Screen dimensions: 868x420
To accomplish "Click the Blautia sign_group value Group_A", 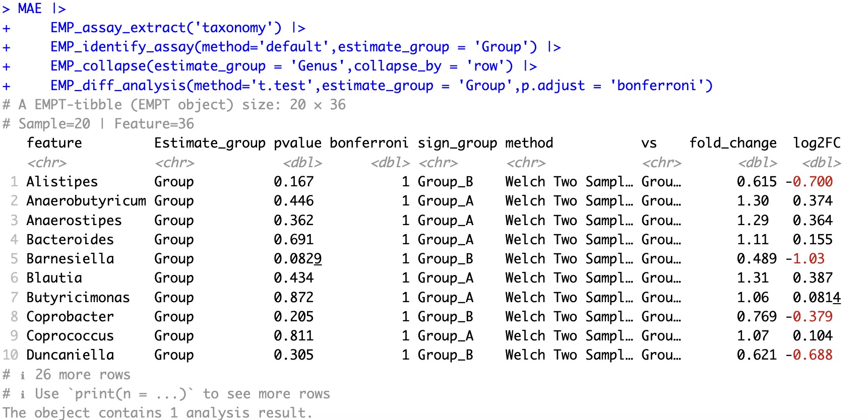I will pyautogui.click(x=445, y=278).
